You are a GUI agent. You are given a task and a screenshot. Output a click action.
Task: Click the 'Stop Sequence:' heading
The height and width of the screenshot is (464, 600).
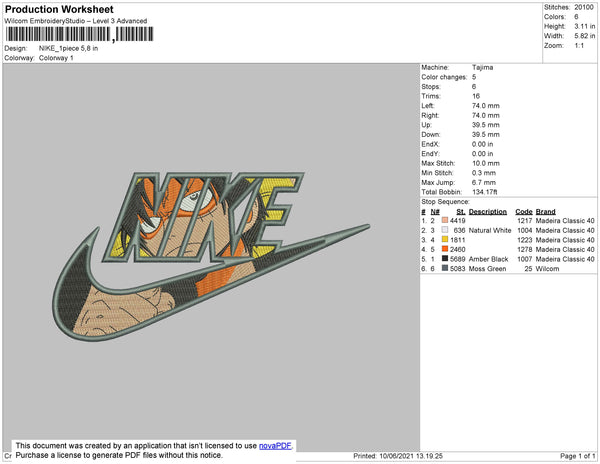click(445, 202)
